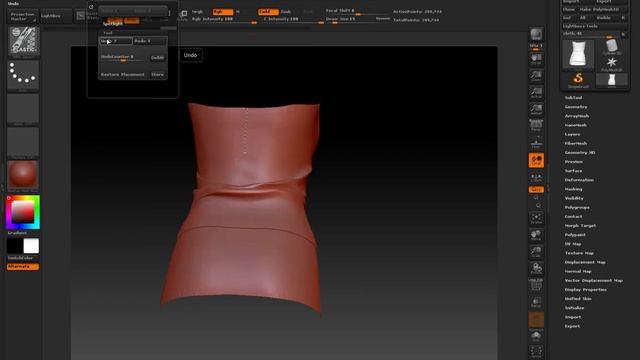Toggle the orange Xpose button on right shelf
Viewport: 640px width, 360px height.
(536, 189)
